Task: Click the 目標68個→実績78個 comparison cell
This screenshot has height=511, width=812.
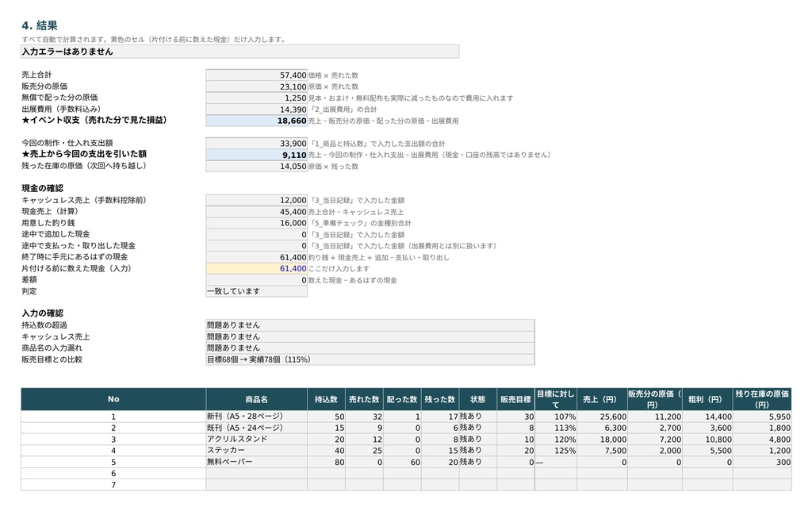Action: [x=370, y=359]
